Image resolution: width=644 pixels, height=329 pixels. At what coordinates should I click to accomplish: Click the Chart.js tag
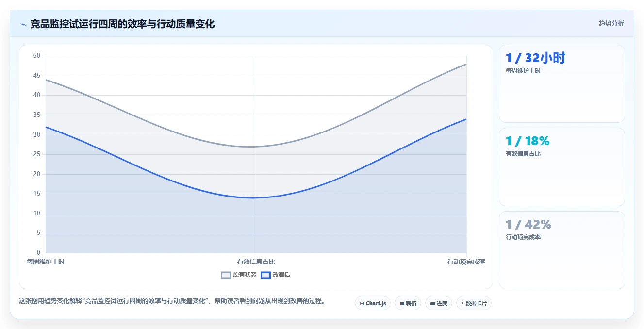coord(373,303)
